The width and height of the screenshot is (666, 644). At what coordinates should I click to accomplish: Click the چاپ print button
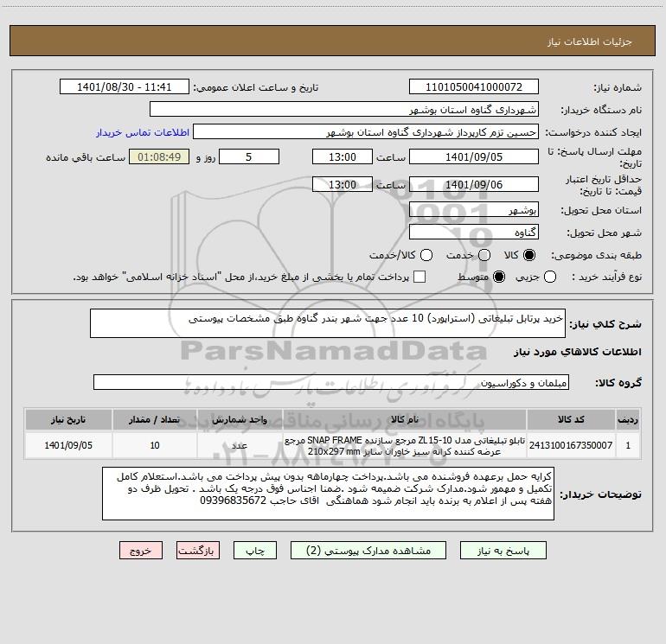tap(255, 551)
